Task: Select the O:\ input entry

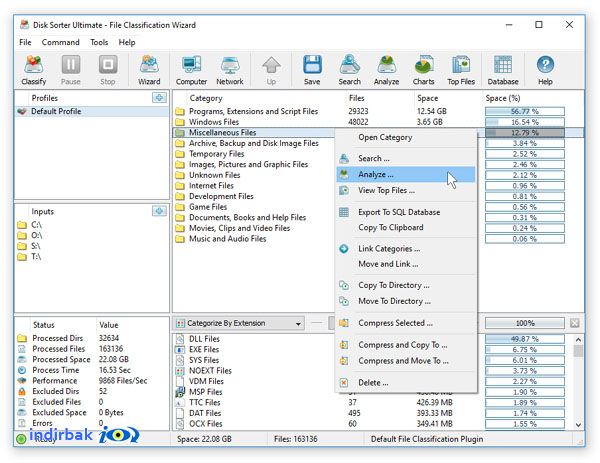Action: [x=36, y=235]
